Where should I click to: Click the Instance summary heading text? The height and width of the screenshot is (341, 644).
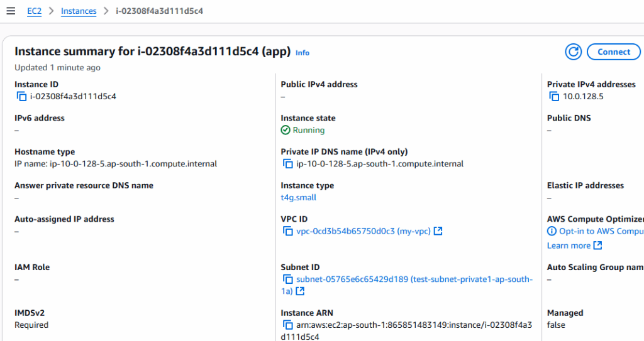point(152,51)
